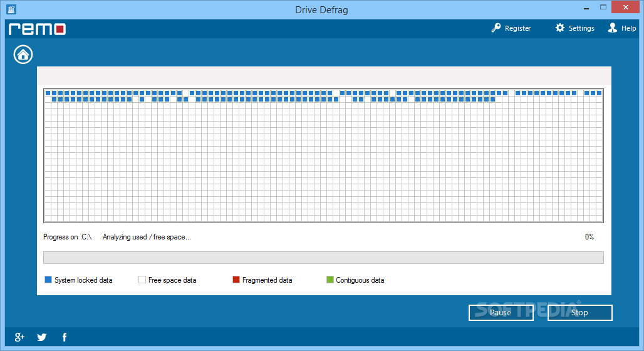Open the Twitter share icon

42,337
